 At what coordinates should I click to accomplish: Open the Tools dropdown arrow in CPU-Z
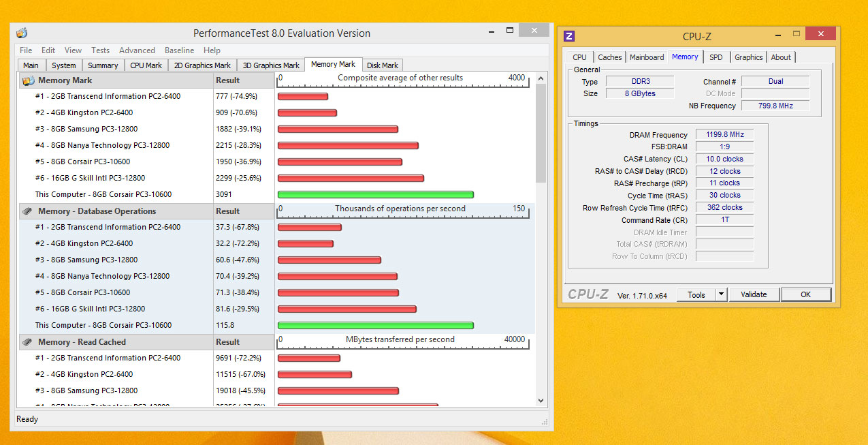tap(722, 294)
